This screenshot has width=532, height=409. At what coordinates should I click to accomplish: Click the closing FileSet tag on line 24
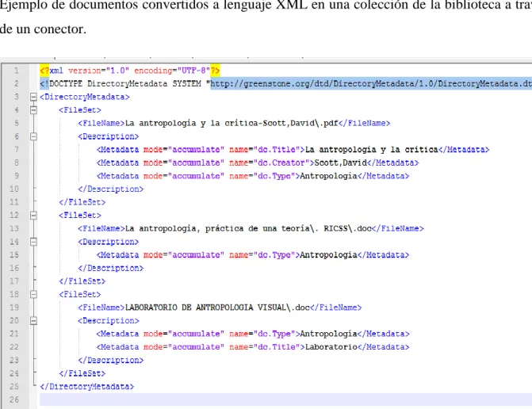point(82,373)
